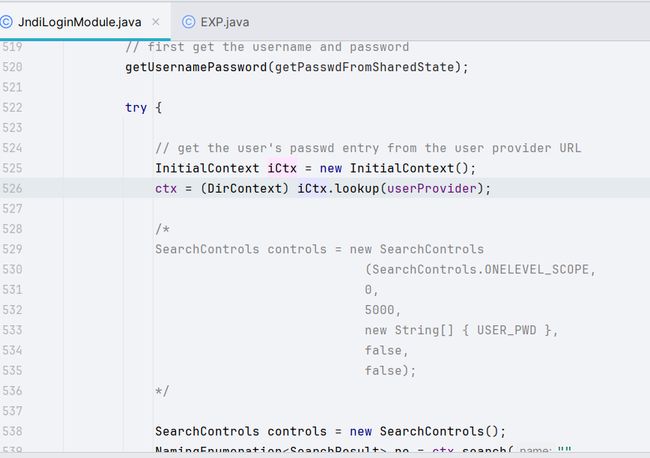Viewport: 650px width, 458px height.
Task: Click 'new String[] { USER_PWD }' on line 533
Action: pyautogui.click(x=458, y=330)
